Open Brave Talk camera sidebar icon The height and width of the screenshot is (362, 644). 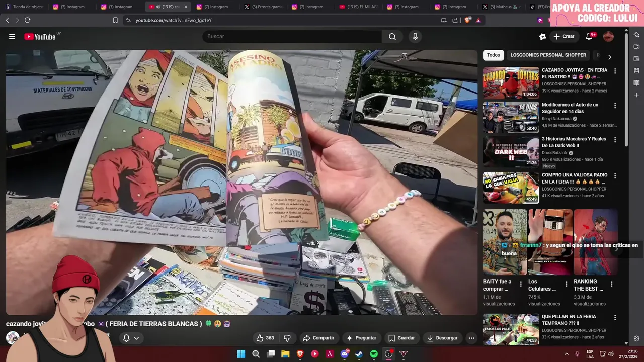click(x=636, y=47)
